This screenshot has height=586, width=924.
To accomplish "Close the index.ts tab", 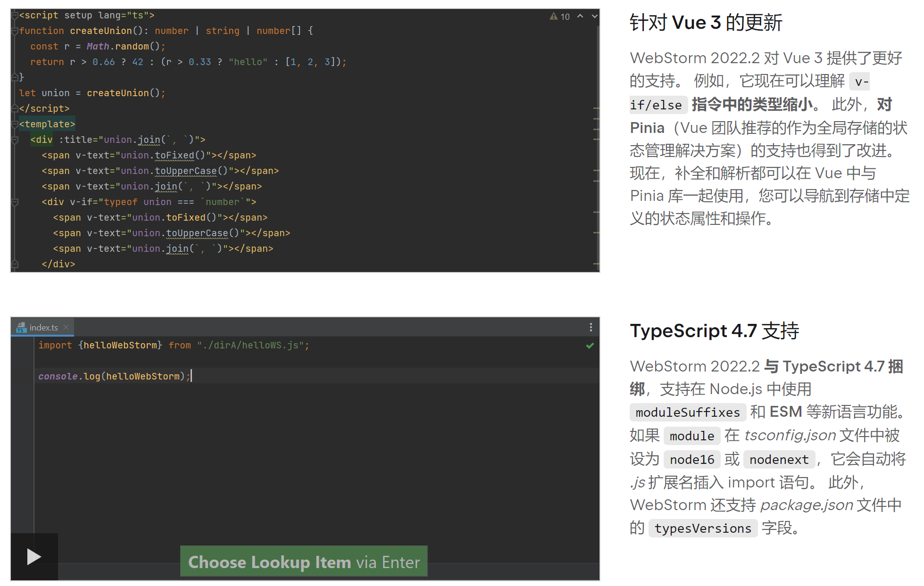I will tap(66, 327).
